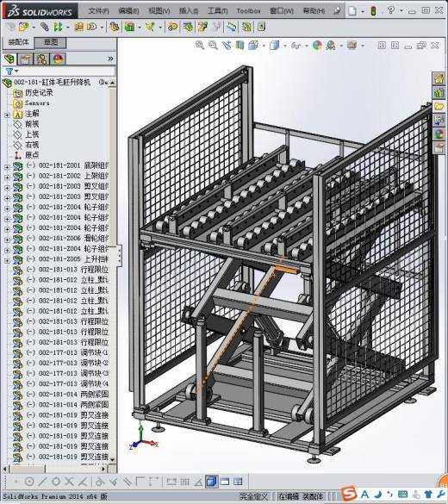This screenshot has height=504, width=448.
Task: Open the Assembly Features tool
Action: [130, 27]
